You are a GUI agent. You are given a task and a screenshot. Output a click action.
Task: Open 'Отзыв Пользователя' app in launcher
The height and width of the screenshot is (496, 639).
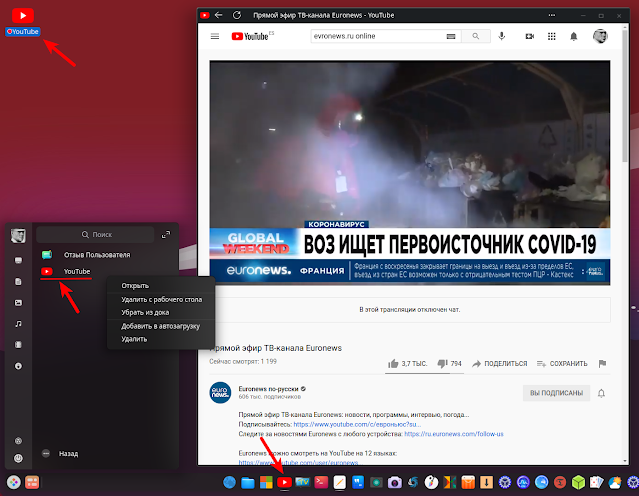pyautogui.click(x=97, y=255)
